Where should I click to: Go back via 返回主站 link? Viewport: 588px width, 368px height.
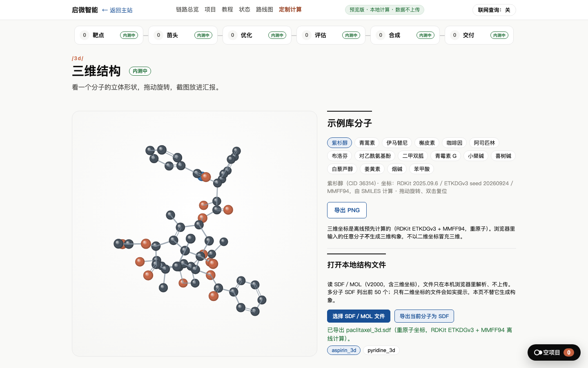[x=117, y=10]
